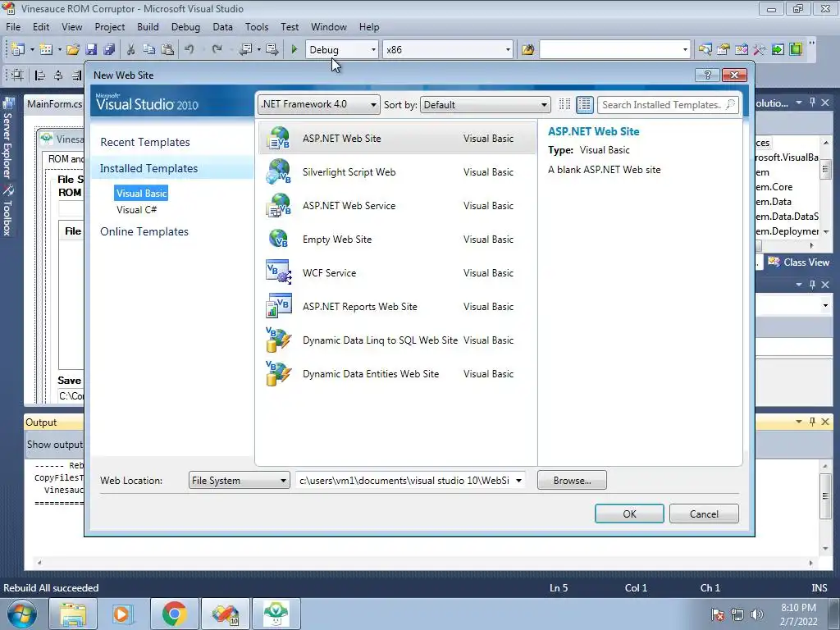Click the Align Centers layout icon
The width and height of the screenshot is (840, 630).
(58, 75)
